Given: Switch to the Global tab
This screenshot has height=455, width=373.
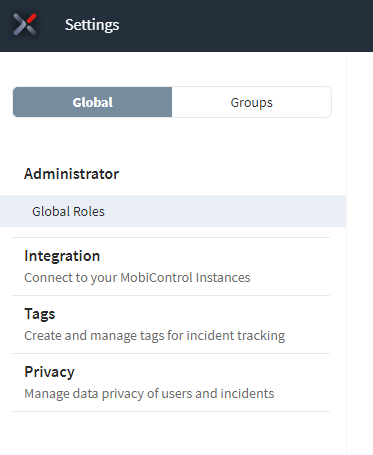Looking at the screenshot, I should [92, 102].
